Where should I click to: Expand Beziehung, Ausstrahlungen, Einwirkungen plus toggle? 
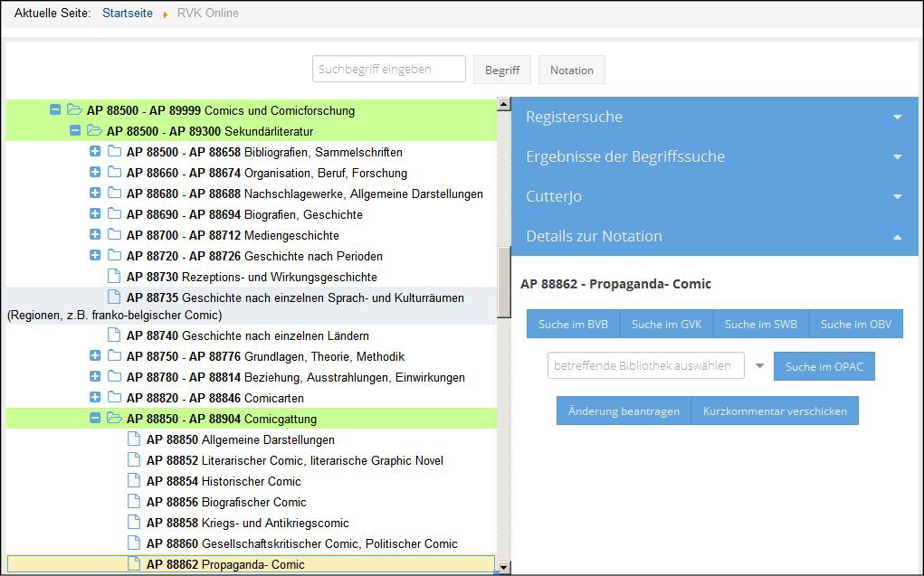coord(95,376)
